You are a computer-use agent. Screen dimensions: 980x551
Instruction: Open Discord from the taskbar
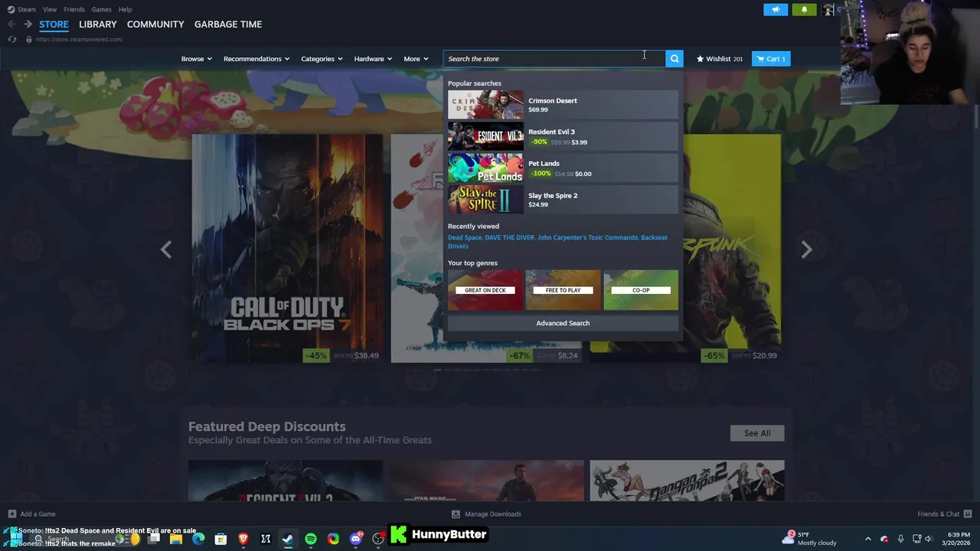click(356, 540)
